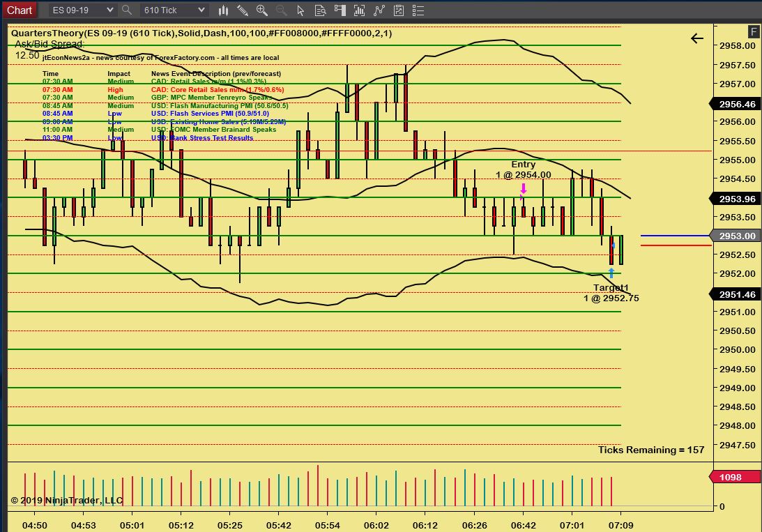This screenshot has height=532, width=762.
Task: Click the 2950.00 price axis label
Action: pos(737,350)
